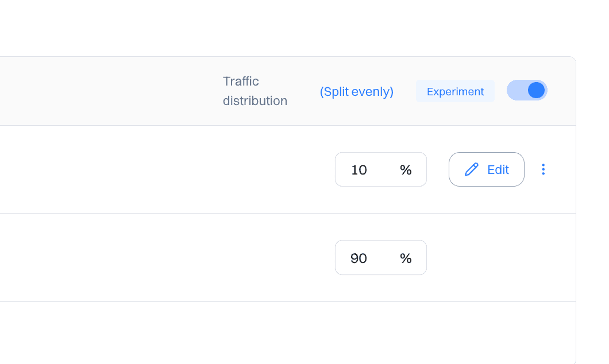
Task: Click the Experiment badge label
Action: coord(455,92)
